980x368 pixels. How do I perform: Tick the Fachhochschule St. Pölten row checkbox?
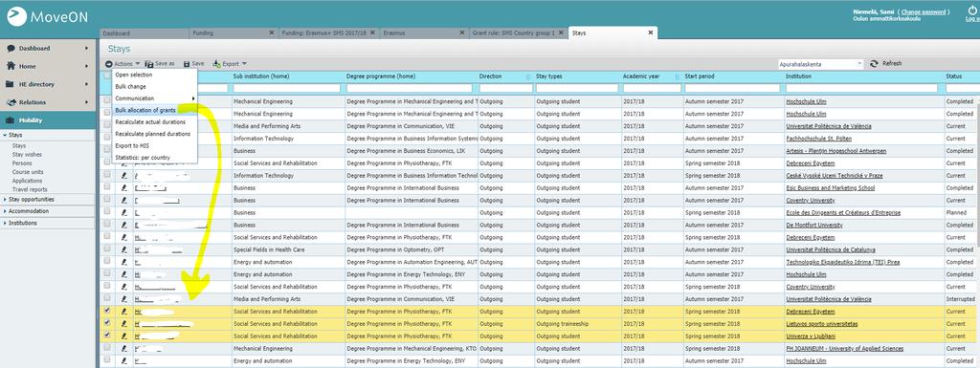tap(107, 138)
